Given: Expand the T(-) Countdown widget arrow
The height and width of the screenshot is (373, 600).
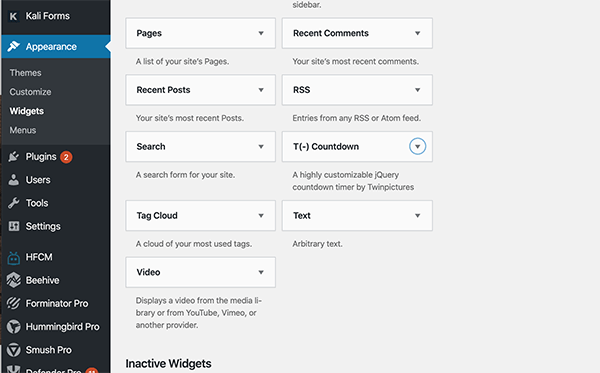Looking at the screenshot, I should point(417,147).
